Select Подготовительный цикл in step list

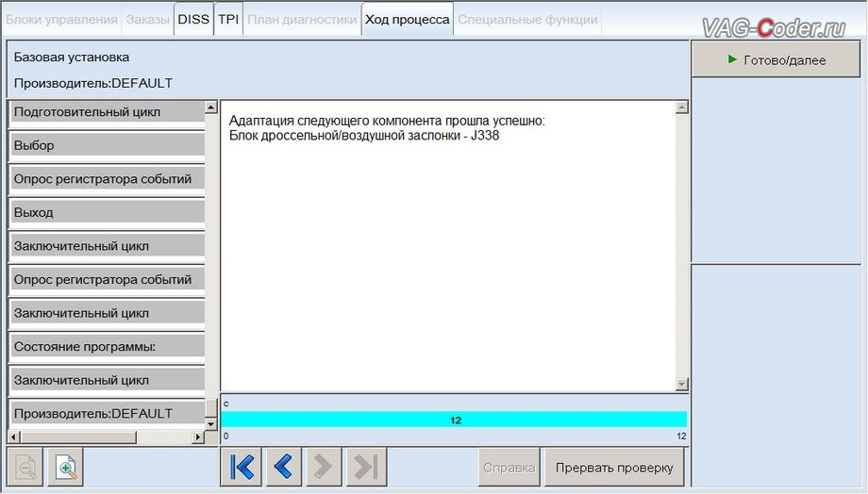point(107,112)
